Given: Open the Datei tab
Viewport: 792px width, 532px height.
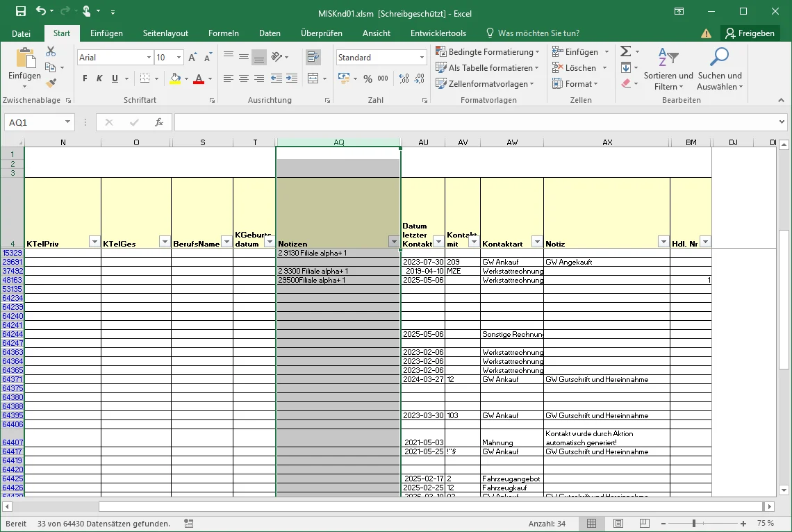Looking at the screenshot, I should click(x=22, y=33).
